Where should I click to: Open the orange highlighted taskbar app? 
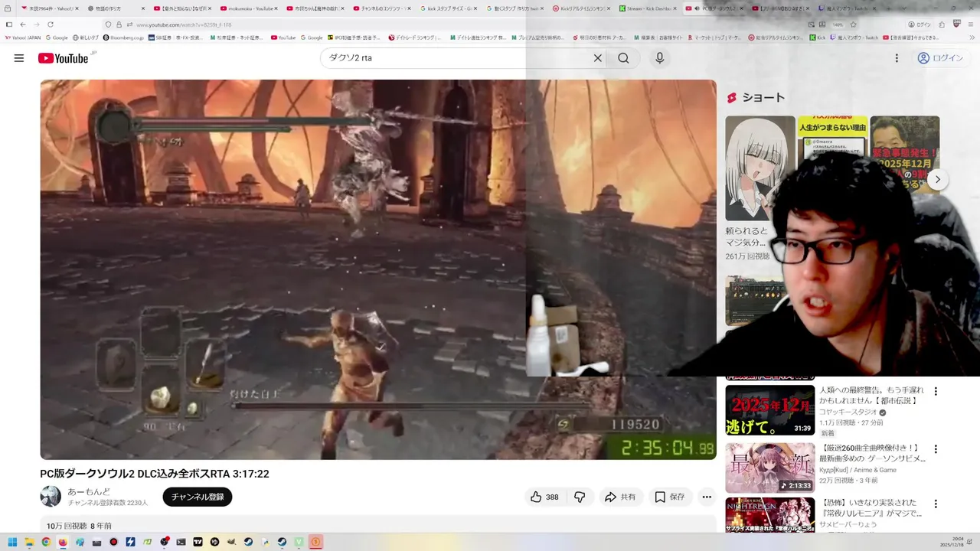coord(315,542)
